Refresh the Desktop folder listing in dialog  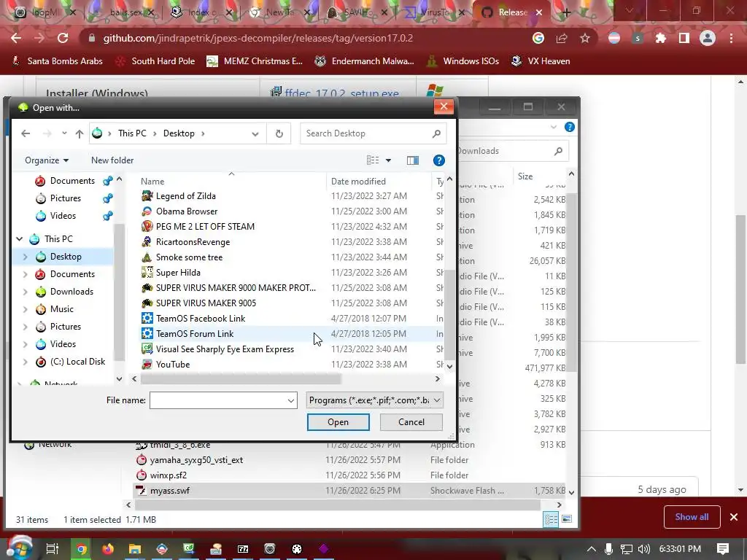[x=279, y=133]
